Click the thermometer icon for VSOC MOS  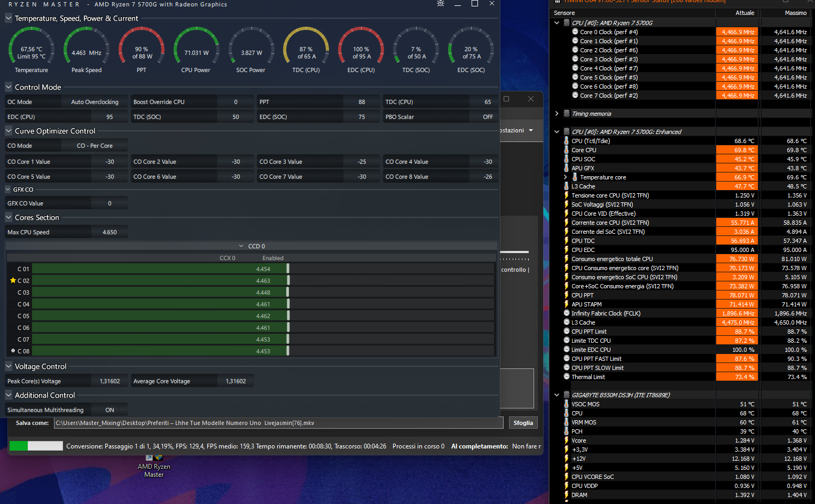(x=567, y=404)
